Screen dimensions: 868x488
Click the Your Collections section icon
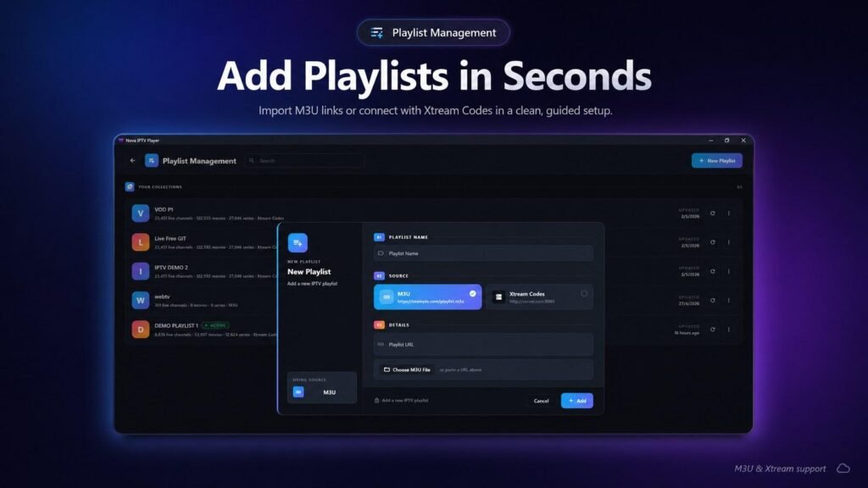click(130, 186)
